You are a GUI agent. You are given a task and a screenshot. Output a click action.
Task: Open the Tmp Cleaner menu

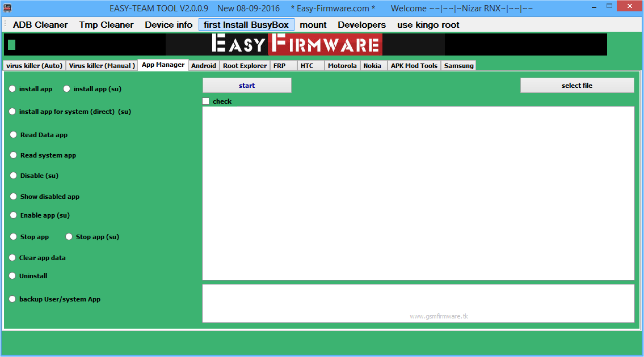pyautogui.click(x=106, y=24)
